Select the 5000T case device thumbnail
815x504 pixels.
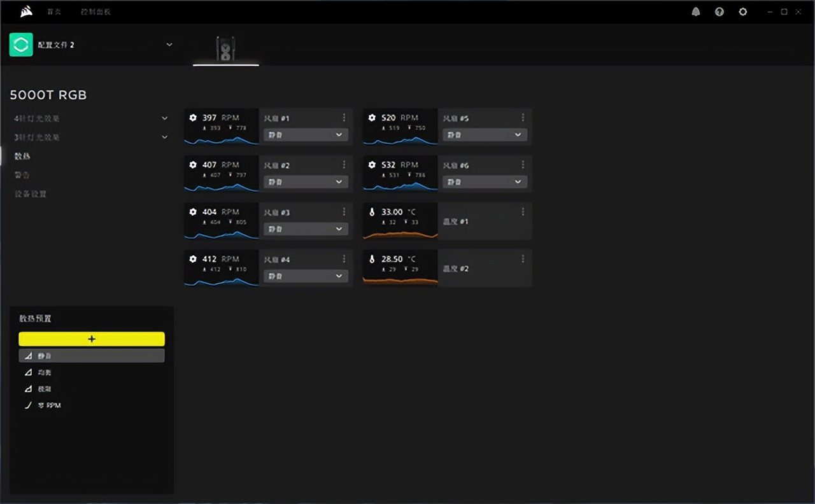pos(226,48)
